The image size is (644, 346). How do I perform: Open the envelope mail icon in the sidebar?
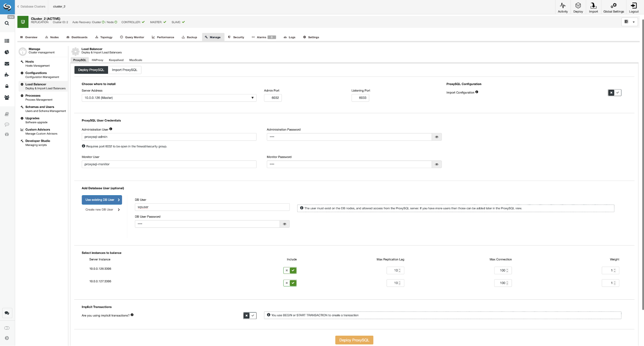(7, 64)
